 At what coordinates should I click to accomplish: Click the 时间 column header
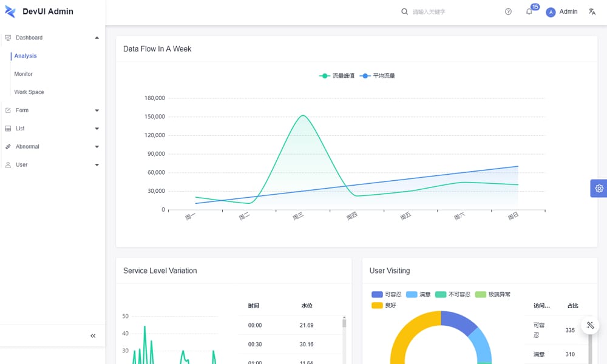pyautogui.click(x=254, y=306)
